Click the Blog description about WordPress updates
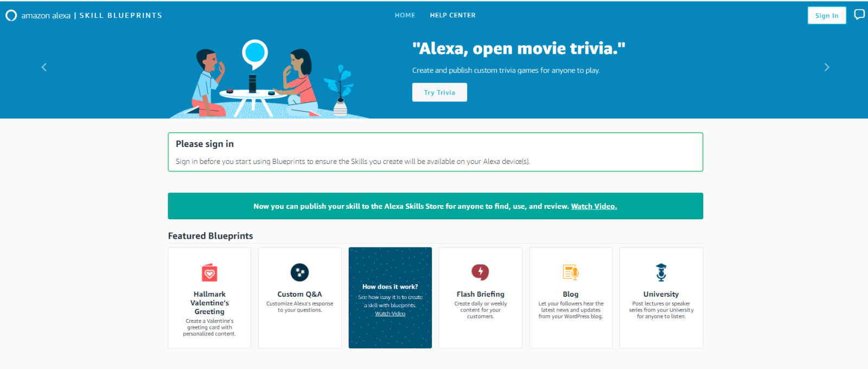 [x=571, y=310]
